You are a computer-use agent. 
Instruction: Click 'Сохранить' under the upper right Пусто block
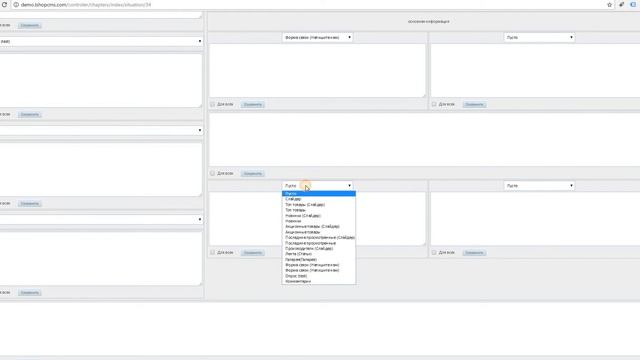(474, 104)
